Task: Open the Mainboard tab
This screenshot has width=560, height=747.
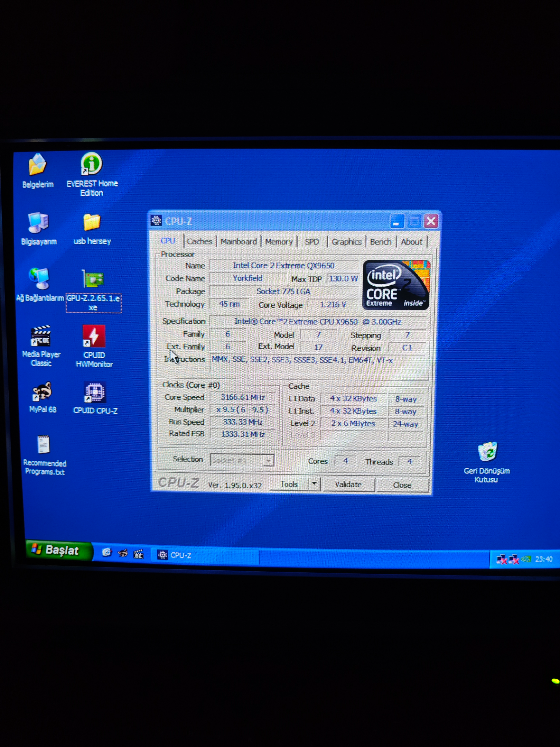Action: tap(239, 241)
